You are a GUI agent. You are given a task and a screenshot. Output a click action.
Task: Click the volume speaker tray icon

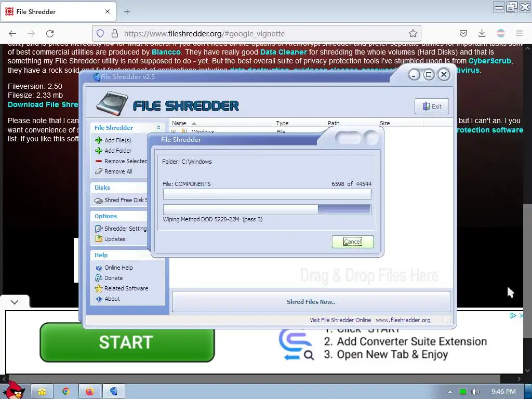pyautogui.click(x=475, y=392)
